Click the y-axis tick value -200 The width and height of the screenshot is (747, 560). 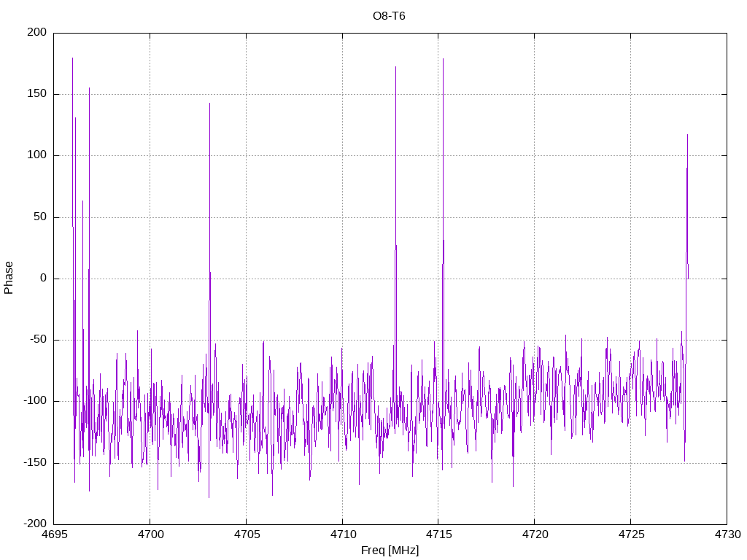tap(35, 524)
